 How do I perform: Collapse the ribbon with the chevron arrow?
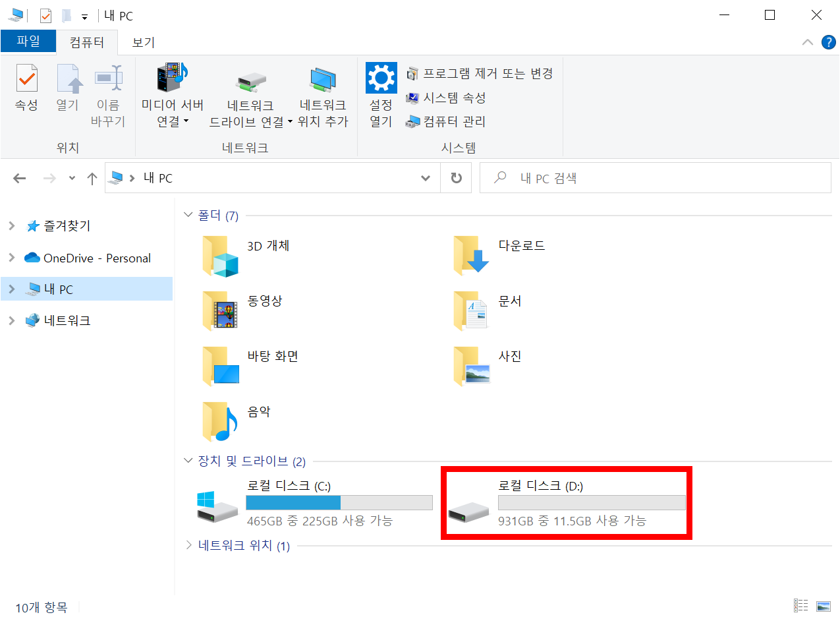pos(808,42)
